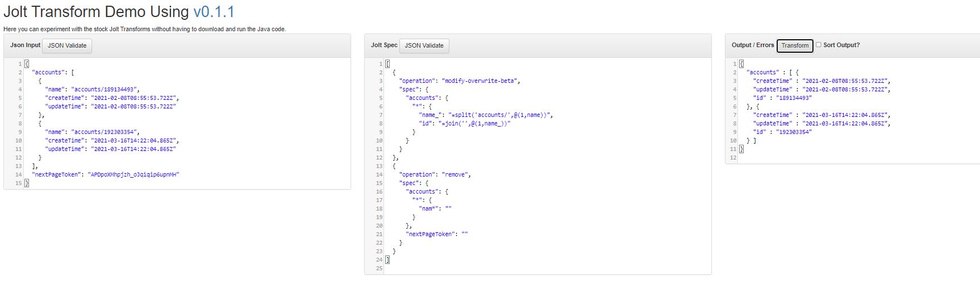Click the "nam*": "" line in Jolt Spec
Screen dimensions: 980x281
435,209
